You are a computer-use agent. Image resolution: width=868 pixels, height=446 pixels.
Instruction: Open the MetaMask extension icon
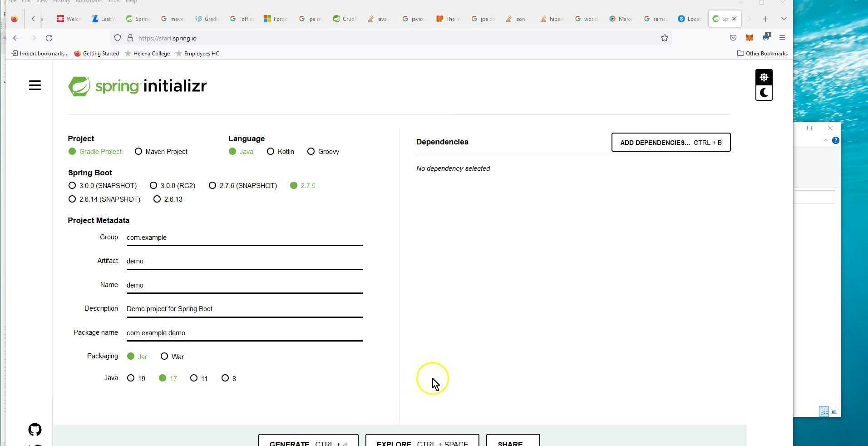(750, 38)
